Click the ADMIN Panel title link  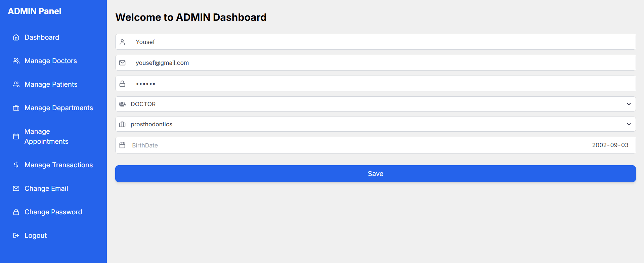35,11
